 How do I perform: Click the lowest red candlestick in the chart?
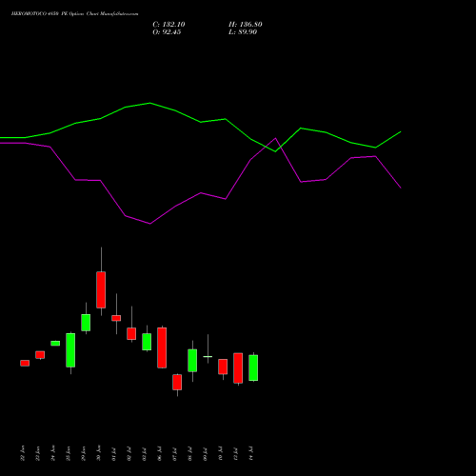point(177,382)
